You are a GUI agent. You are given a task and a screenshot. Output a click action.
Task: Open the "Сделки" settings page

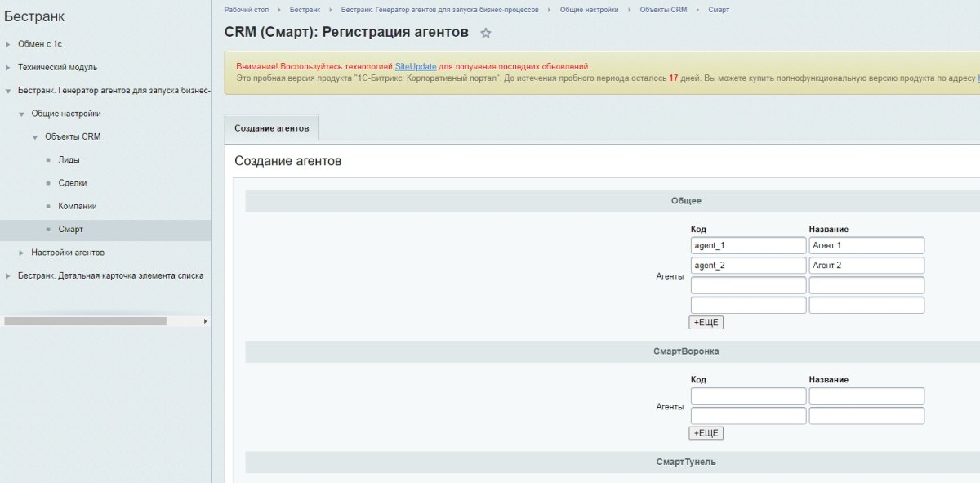coord(71,182)
